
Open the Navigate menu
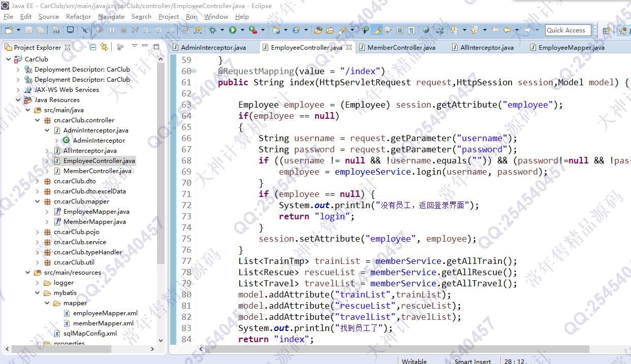click(x=111, y=16)
